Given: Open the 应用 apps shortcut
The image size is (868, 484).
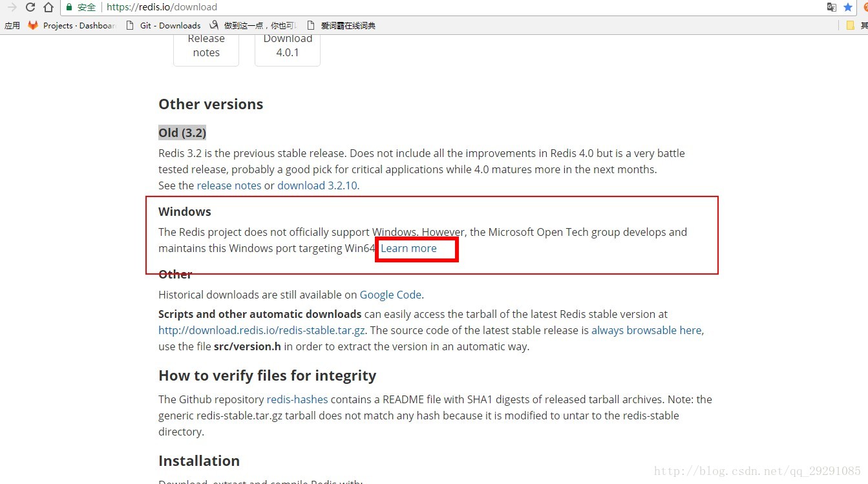Looking at the screenshot, I should pos(12,25).
